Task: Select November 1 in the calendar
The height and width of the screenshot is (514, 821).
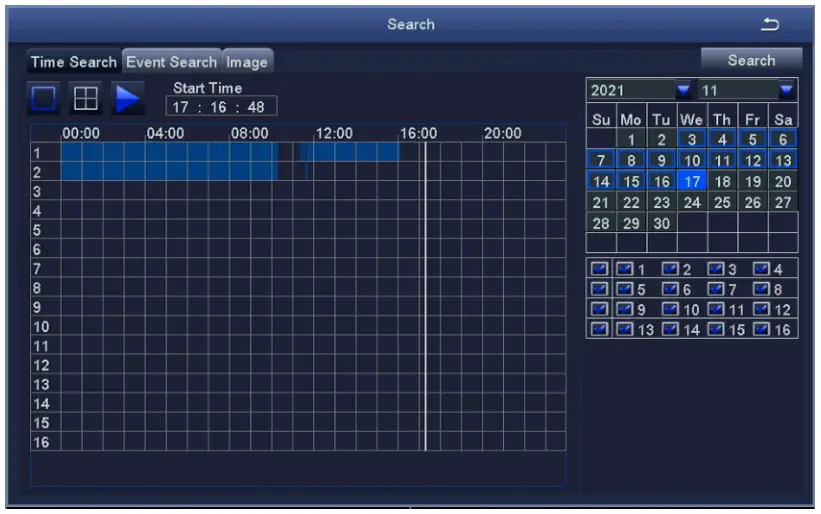Action: [631, 139]
